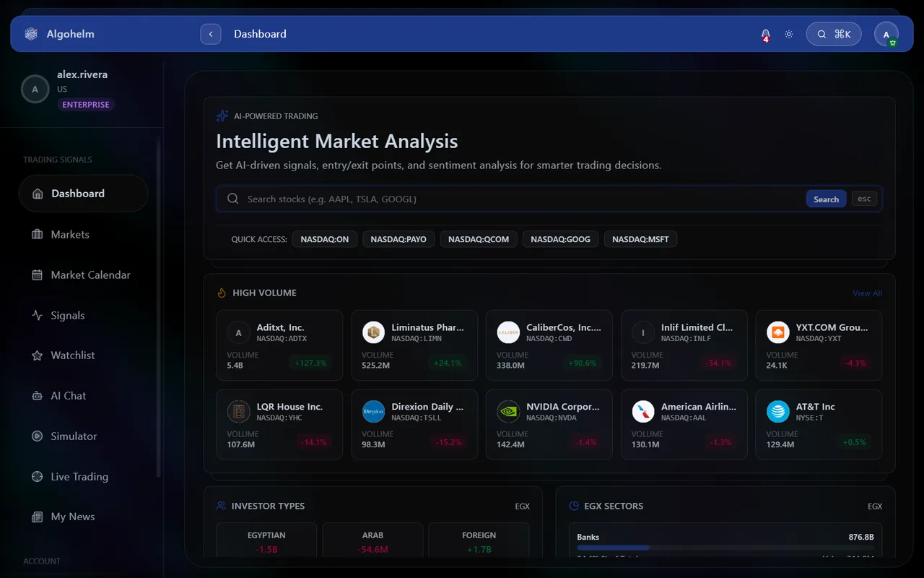
Task: Open the Inlif Limited stock logo
Action: (643, 332)
